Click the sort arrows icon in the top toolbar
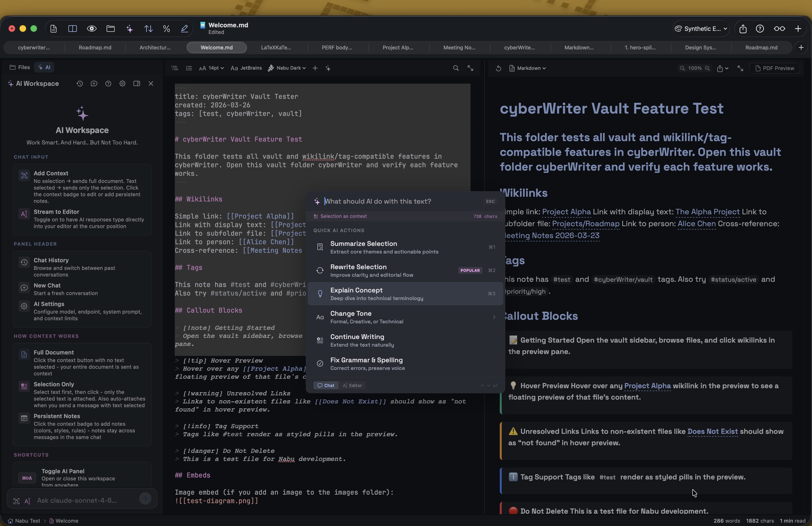The width and height of the screenshot is (812, 526). point(148,29)
